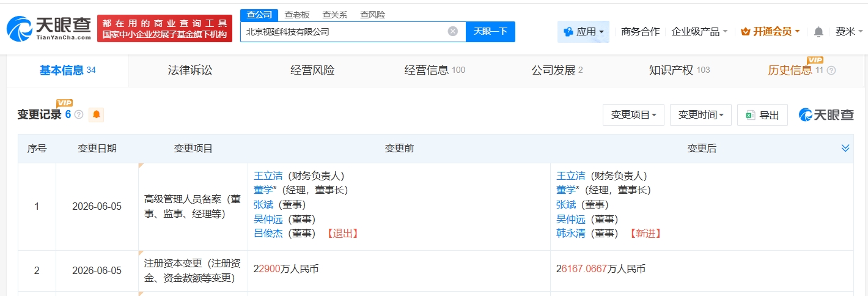The image size is (868, 296).
Task: Click the red promotional banner 国家中小企业发展子基金
Action: (x=164, y=28)
